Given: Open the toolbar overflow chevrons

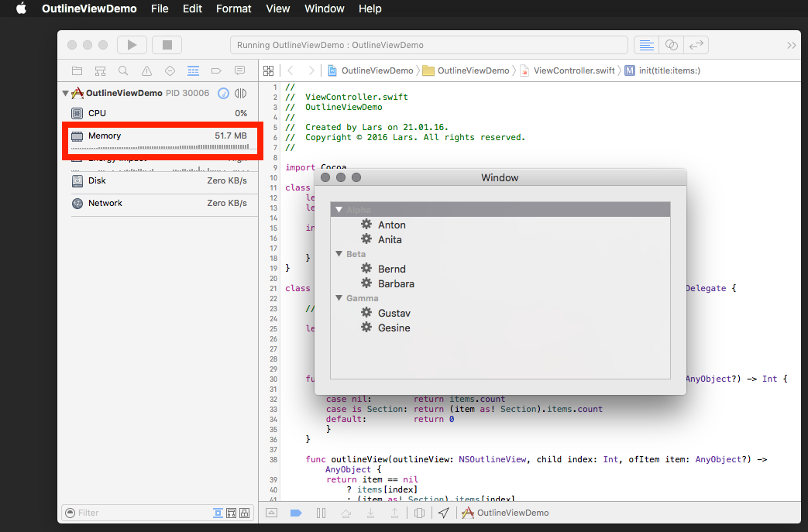Looking at the screenshot, I should pyautogui.click(x=792, y=46).
